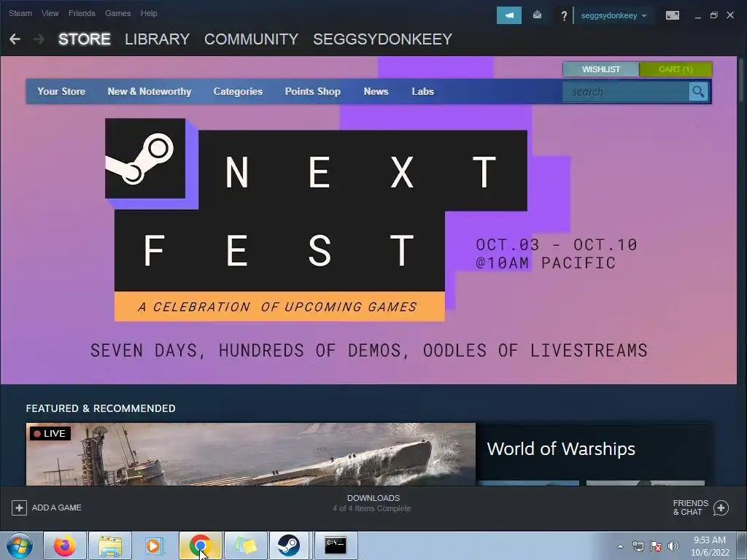
Task: Click the volume speaker tray icon
Action: [673, 546]
